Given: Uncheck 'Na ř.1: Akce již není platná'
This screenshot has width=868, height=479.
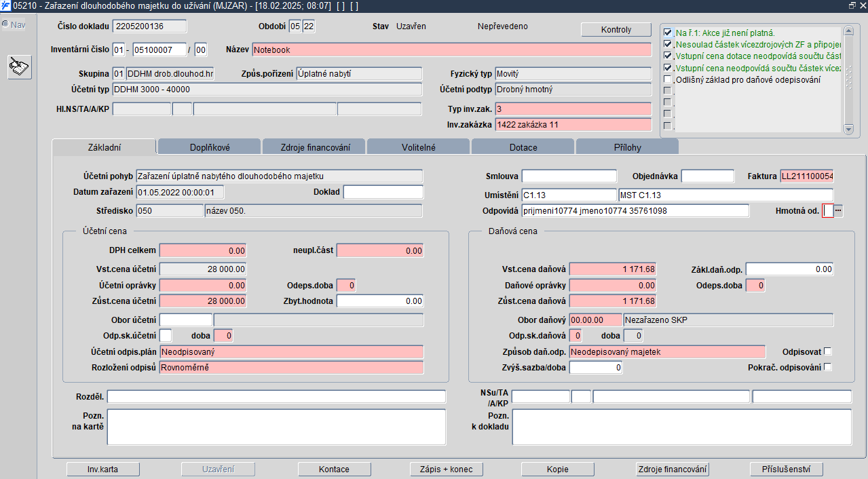Looking at the screenshot, I should [668, 33].
